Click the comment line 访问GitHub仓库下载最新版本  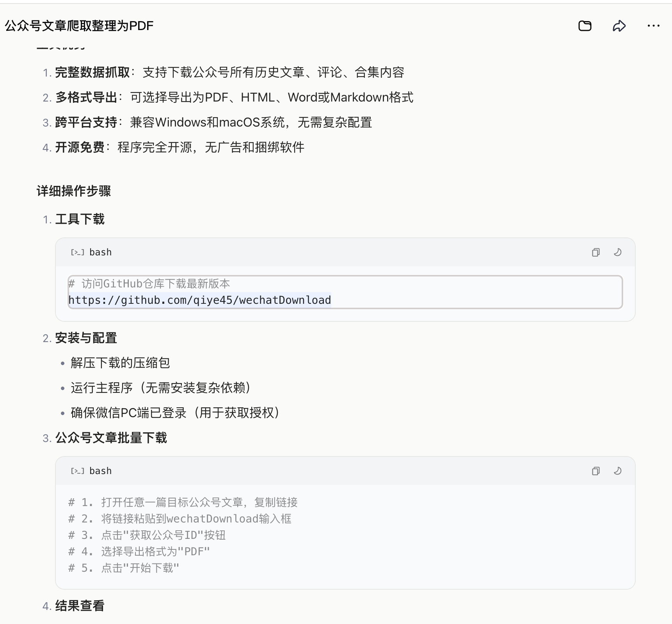tap(149, 283)
